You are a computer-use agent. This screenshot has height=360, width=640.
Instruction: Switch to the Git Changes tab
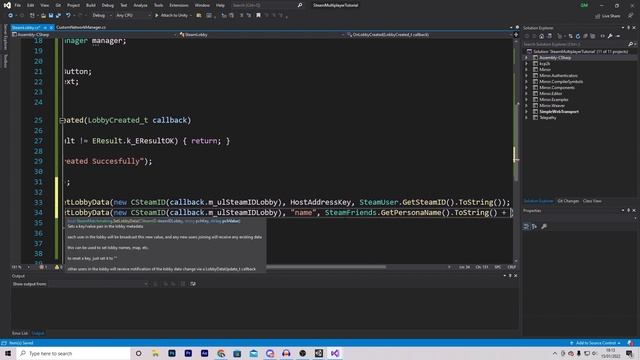coord(568,201)
